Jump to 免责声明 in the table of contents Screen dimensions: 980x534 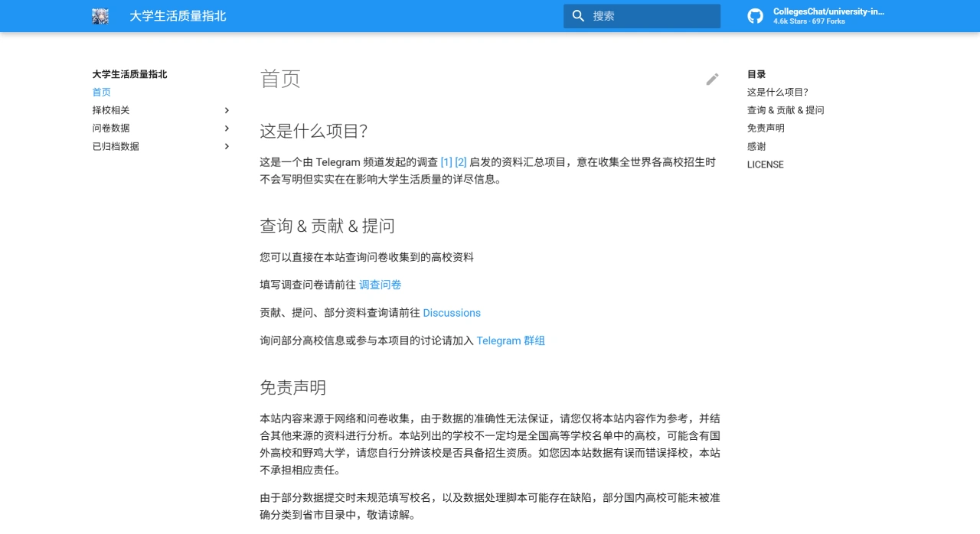point(766,128)
